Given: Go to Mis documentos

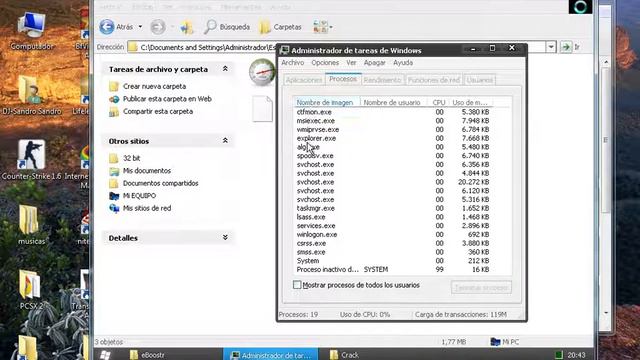Looking at the screenshot, I should click(147, 171).
